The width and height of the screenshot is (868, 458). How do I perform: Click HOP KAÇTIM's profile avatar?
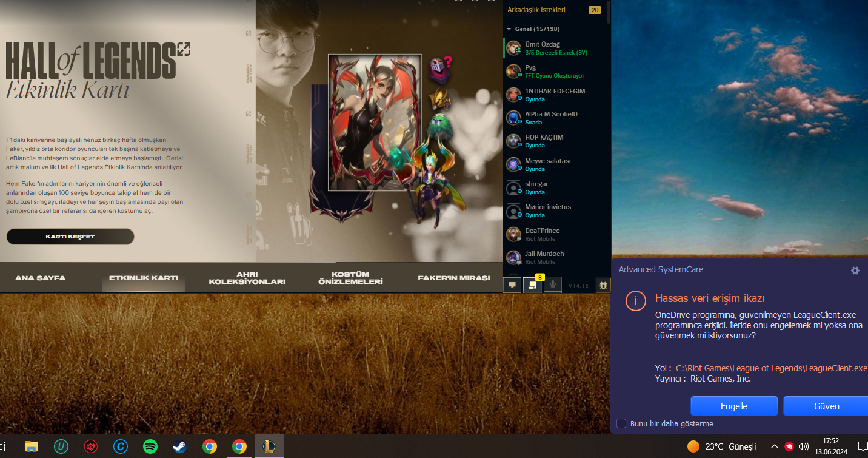pyautogui.click(x=513, y=141)
